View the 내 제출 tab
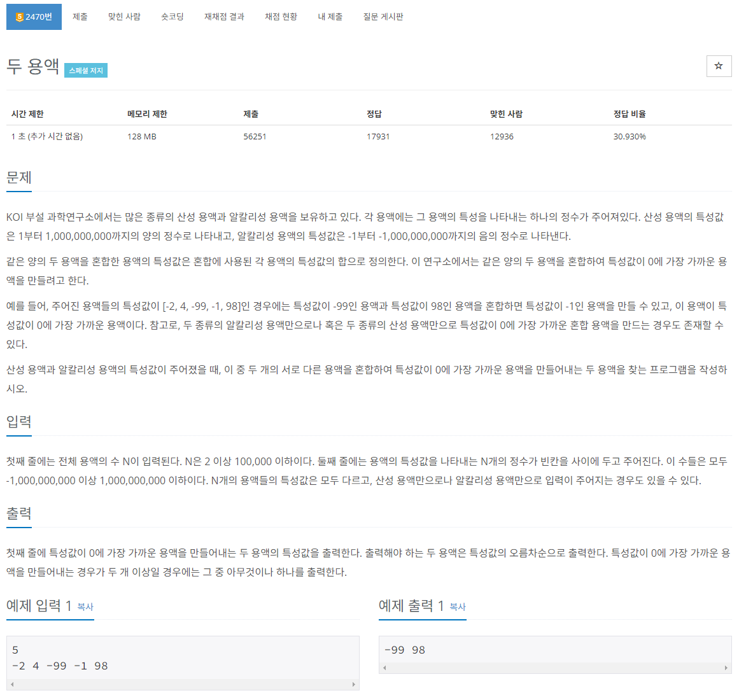Viewport: 746px width, 700px height. point(330,17)
